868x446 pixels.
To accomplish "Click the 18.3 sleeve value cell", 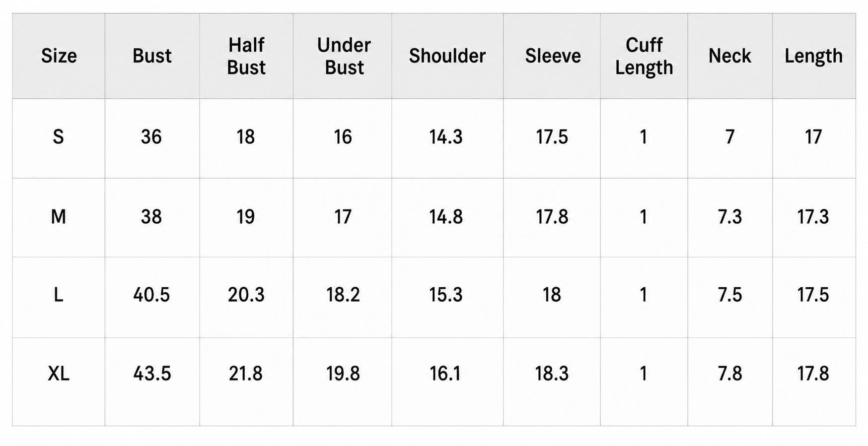I will pos(552,374).
